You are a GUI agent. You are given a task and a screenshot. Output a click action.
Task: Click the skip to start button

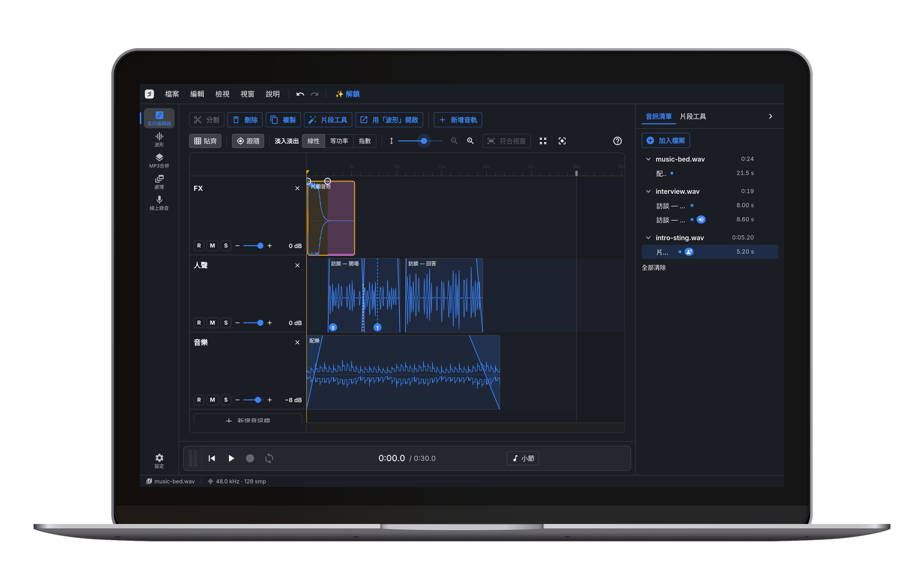click(212, 458)
